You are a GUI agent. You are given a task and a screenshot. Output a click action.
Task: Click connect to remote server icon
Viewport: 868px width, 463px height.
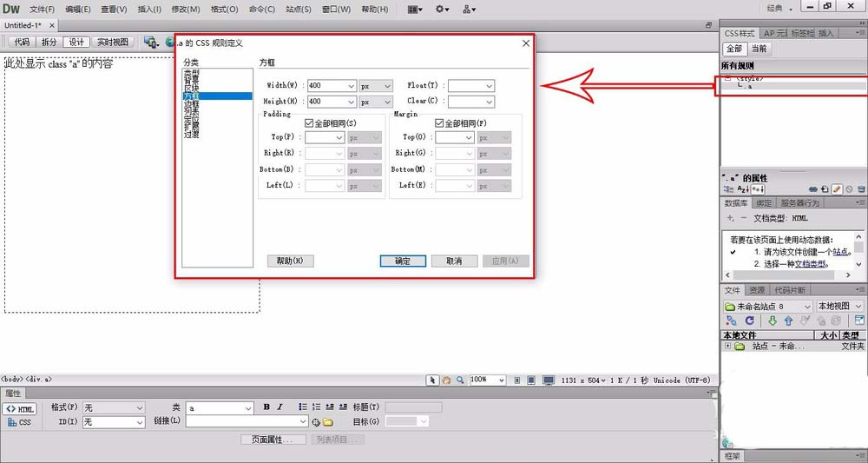point(731,321)
